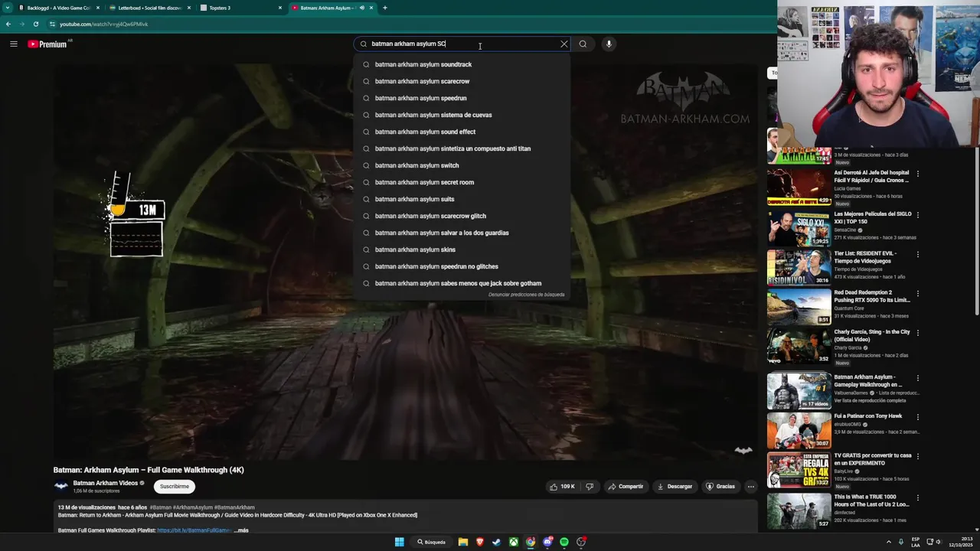980x551 pixels.
Task: Click 'Ver lista de reproducción completa' link
Action: tap(870, 400)
